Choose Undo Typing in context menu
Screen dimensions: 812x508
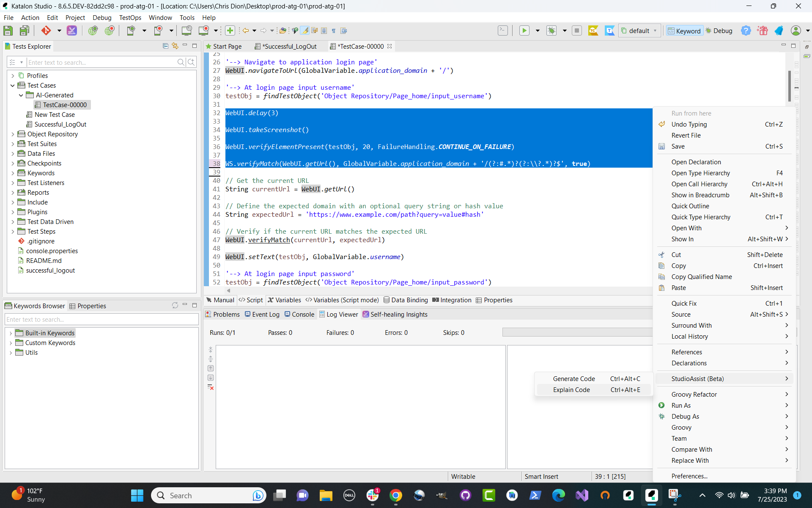(x=724, y=124)
